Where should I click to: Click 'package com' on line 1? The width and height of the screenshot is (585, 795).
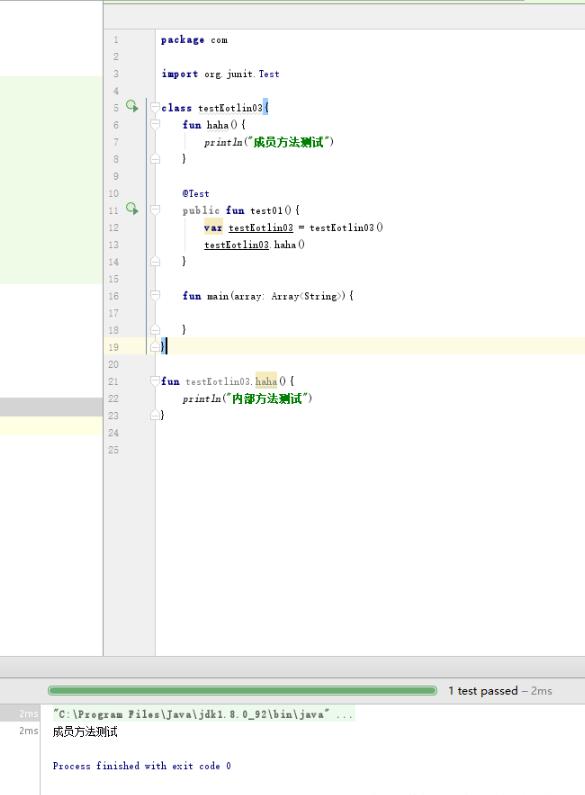pyautogui.click(x=194, y=40)
